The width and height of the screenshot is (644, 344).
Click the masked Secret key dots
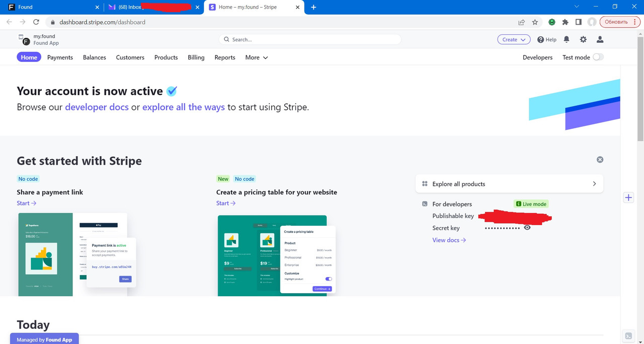click(x=502, y=228)
